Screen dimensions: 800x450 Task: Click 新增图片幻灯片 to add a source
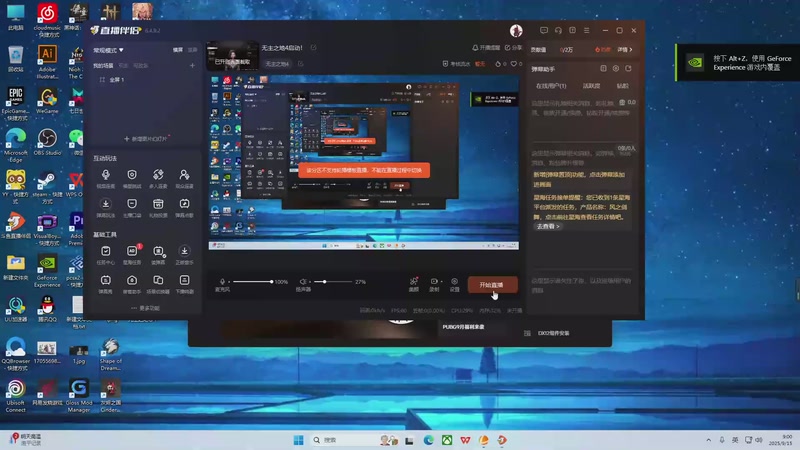[x=145, y=139]
